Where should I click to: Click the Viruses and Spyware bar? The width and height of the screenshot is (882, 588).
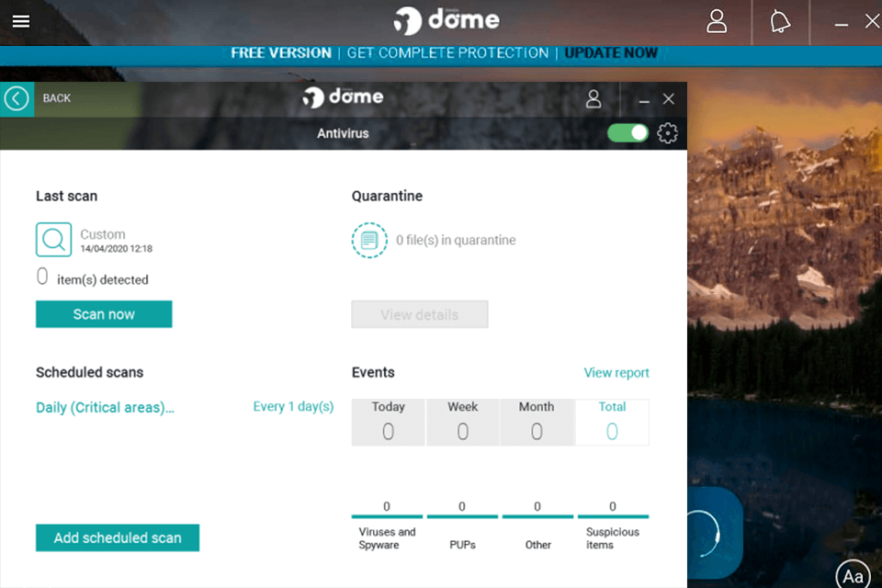tap(387, 516)
